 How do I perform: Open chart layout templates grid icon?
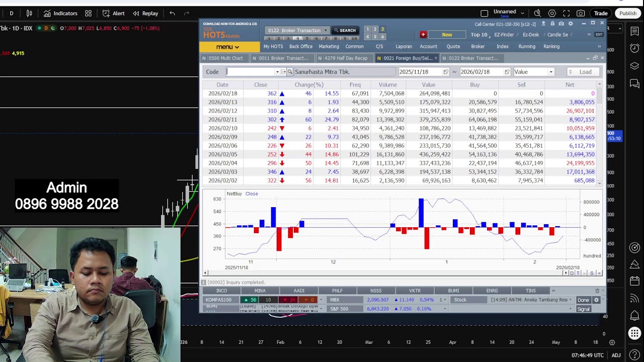[88, 14]
